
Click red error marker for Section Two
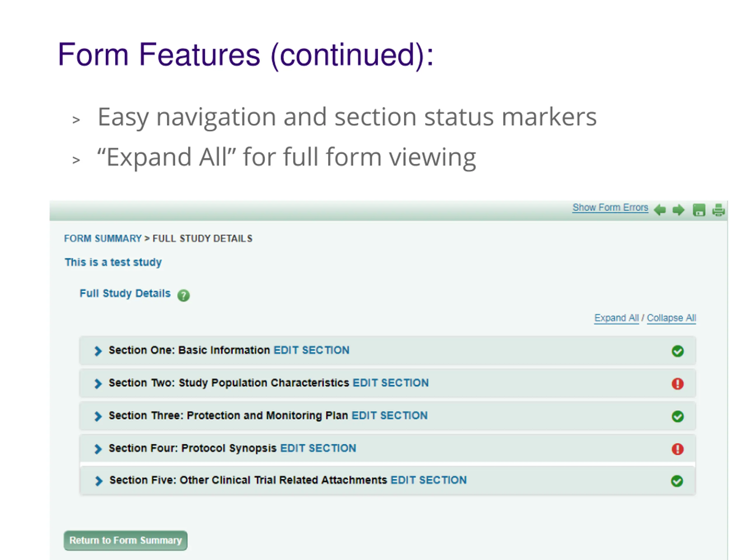click(x=678, y=384)
